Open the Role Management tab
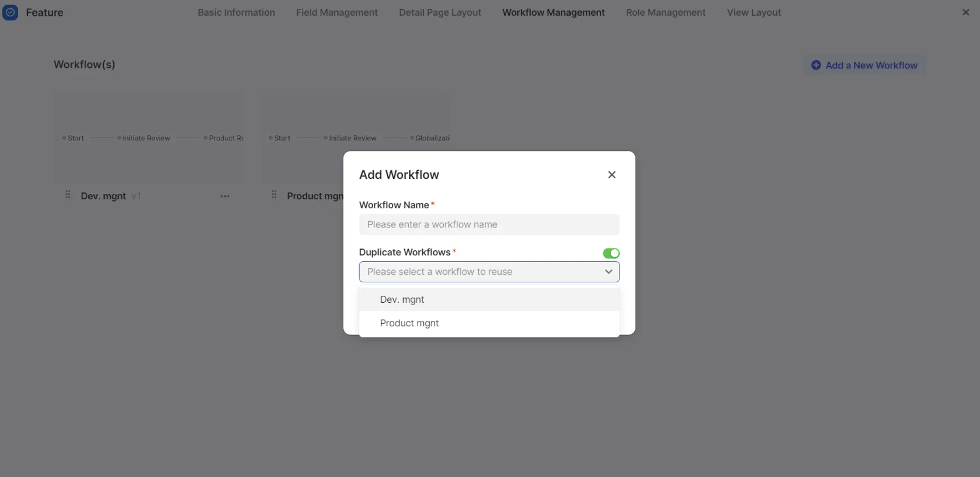The width and height of the screenshot is (980, 477). click(665, 12)
